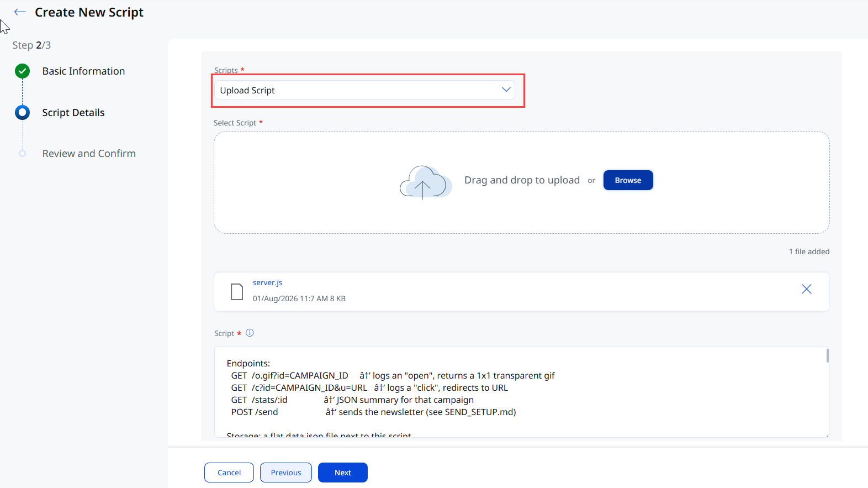Click the Browse button
868x488 pixels.
pyautogui.click(x=628, y=180)
